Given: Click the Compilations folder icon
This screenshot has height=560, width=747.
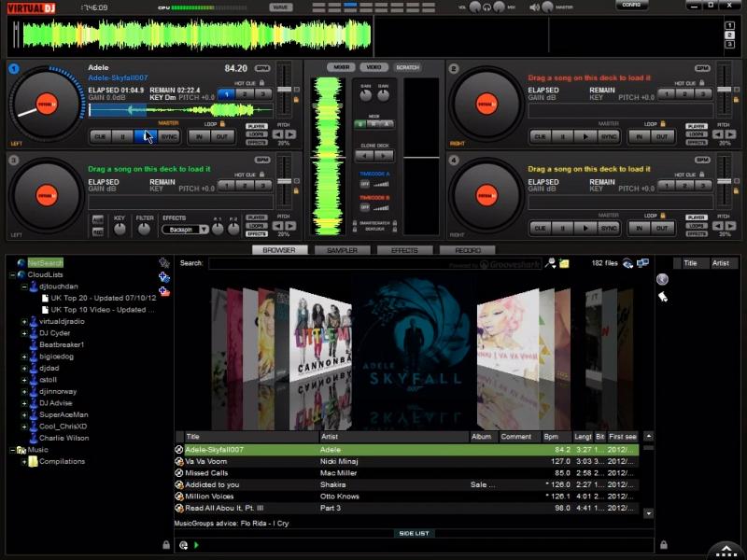Looking at the screenshot, I should [33, 461].
